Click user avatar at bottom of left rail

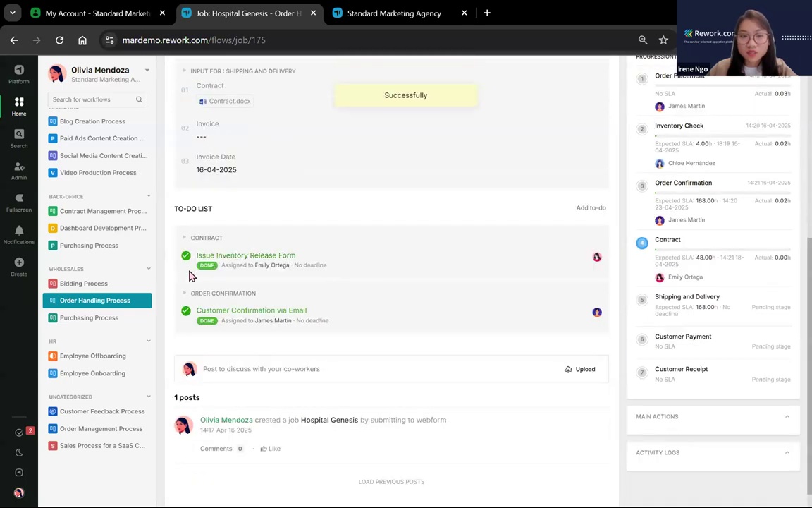[x=19, y=493]
